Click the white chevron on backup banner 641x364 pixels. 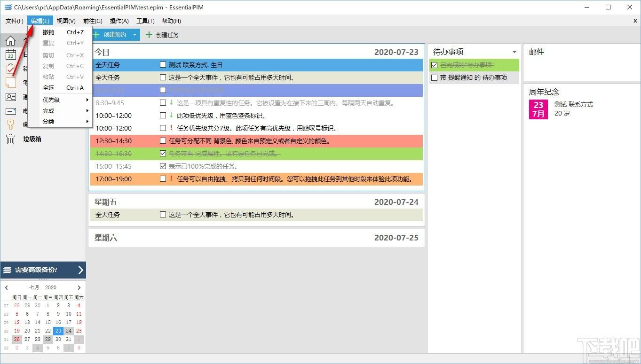pyautogui.click(x=80, y=270)
